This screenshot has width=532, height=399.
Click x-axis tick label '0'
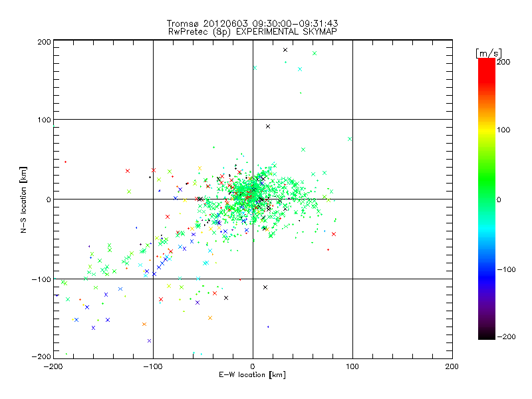pos(253,367)
